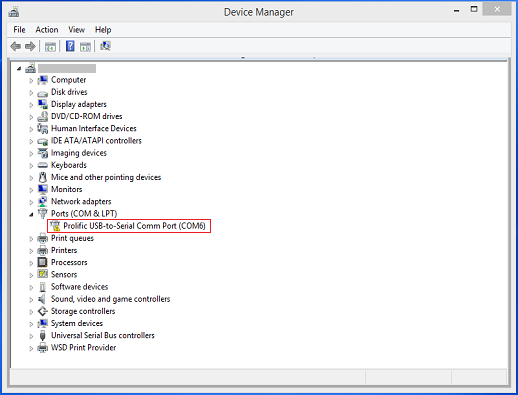Maximize the Device Manager window
This screenshot has height=395, width=518.
coord(474,9)
